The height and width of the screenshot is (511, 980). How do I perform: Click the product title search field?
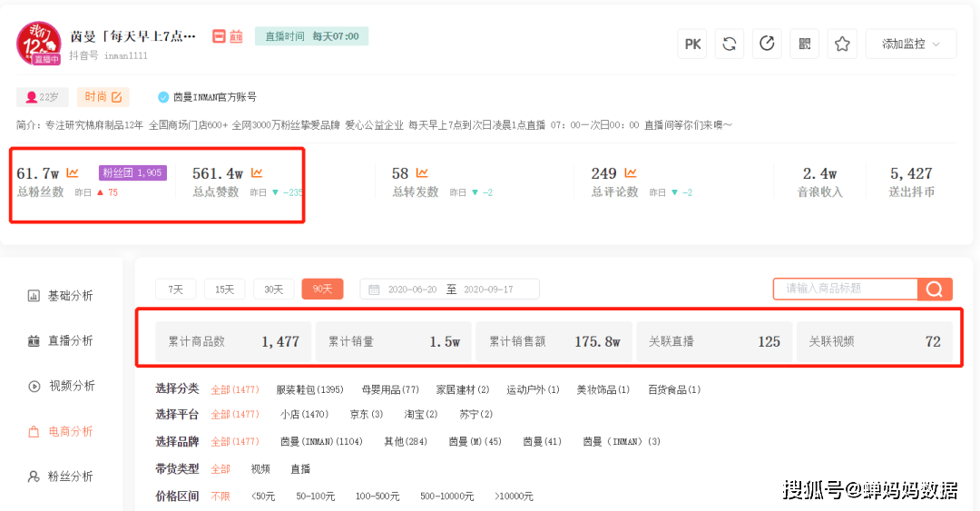[846, 289]
